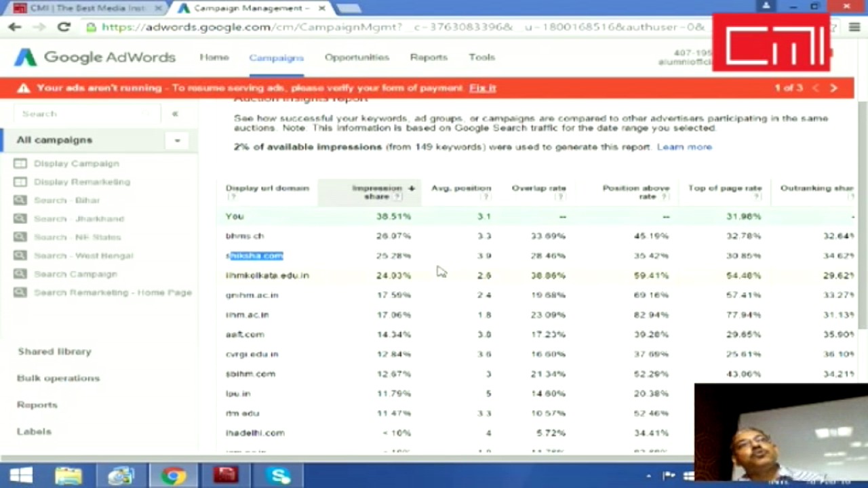Image resolution: width=868 pixels, height=488 pixels.
Task: Go to next alert with right arrow
Action: pos(833,88)
